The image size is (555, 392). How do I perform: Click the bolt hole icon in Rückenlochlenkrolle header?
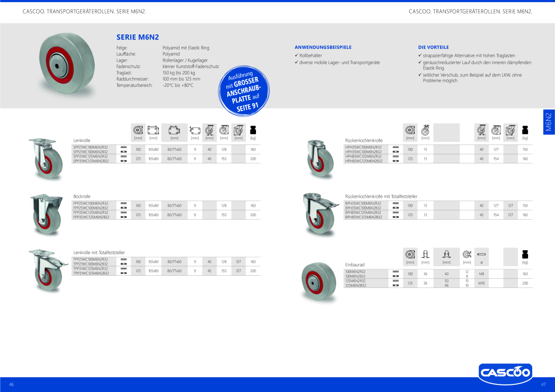(425, 130)
